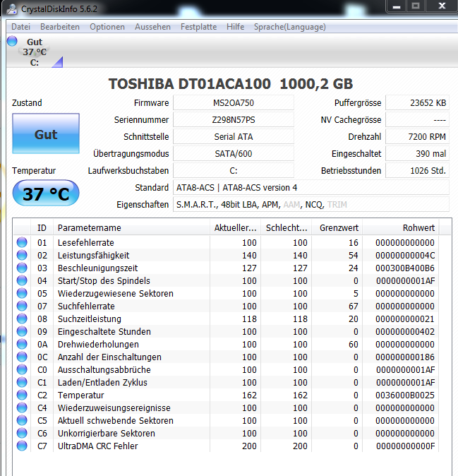458x476 pixels.
Task: Open the Optionen menu
Action: click(107, 27)
